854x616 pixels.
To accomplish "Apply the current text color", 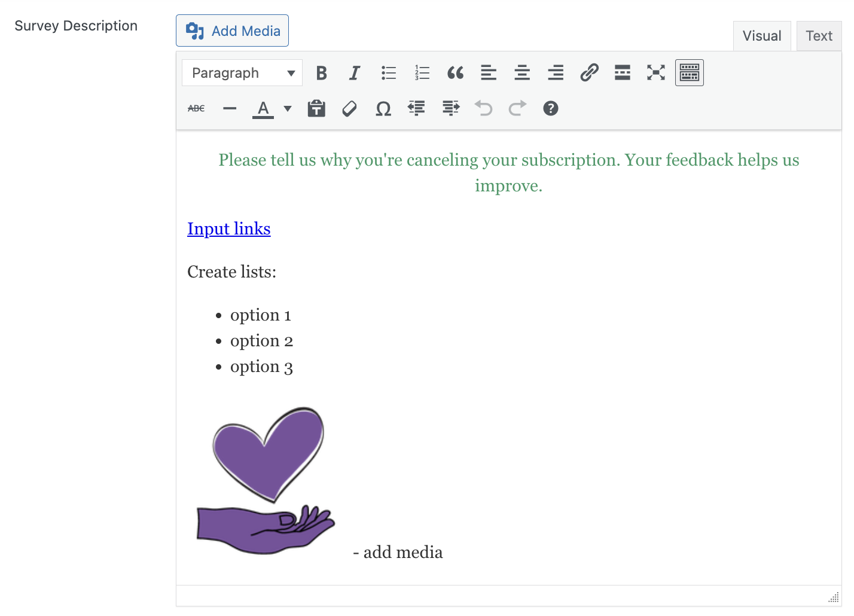I will 263,108.
